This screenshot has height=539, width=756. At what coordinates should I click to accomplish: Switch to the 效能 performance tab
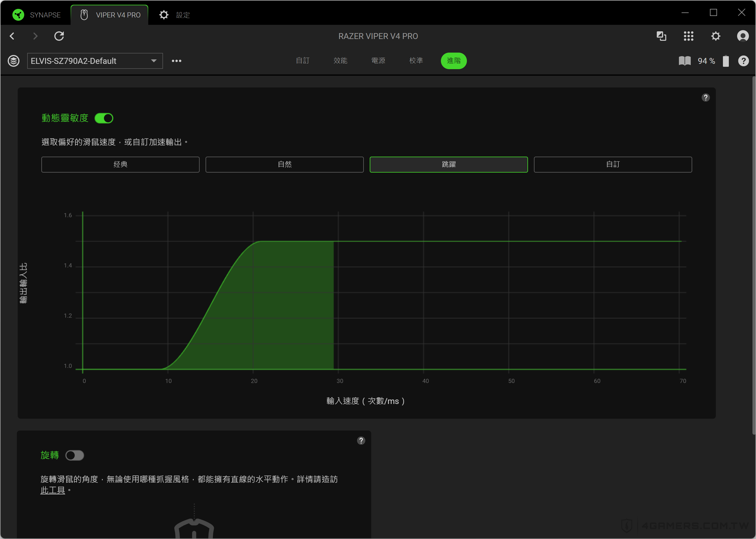[x=340, y=60]
